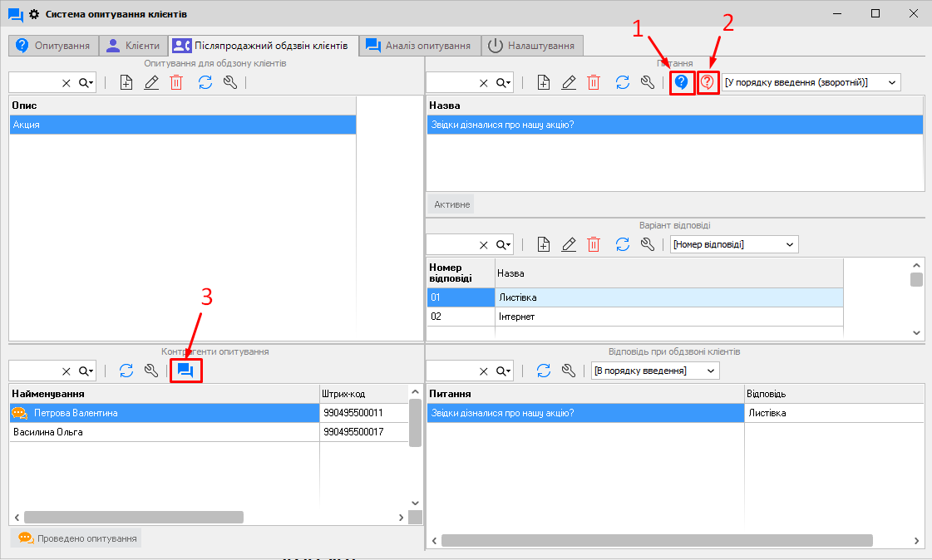Click the horizontal scrollbar under the contractors list
The width and height of the screenshot is (932, 560).
coord(133,517)
